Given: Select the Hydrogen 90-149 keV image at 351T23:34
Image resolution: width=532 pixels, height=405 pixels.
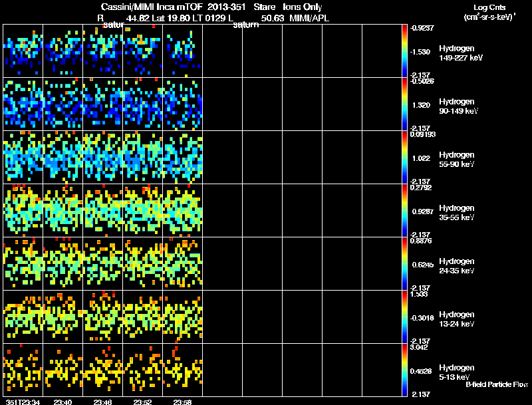Looking at the screenshot, I should pyautogui.click(x=23, y=104).
